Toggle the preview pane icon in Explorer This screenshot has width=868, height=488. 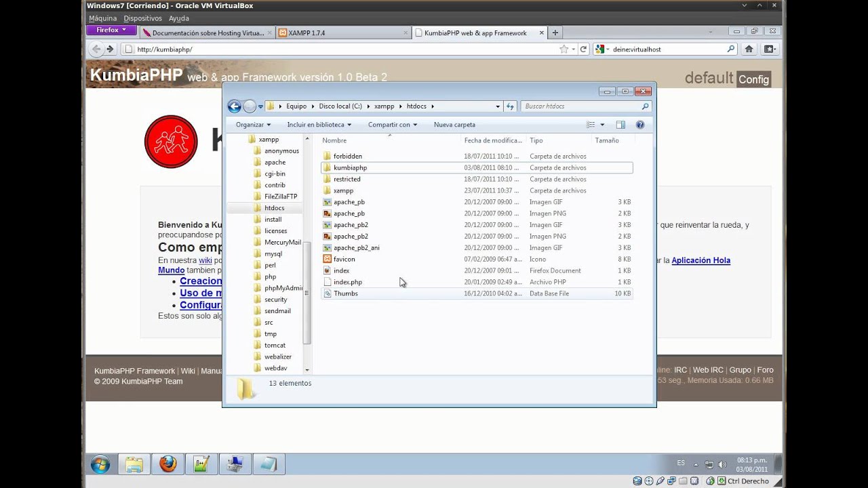(x=620, y=125)
